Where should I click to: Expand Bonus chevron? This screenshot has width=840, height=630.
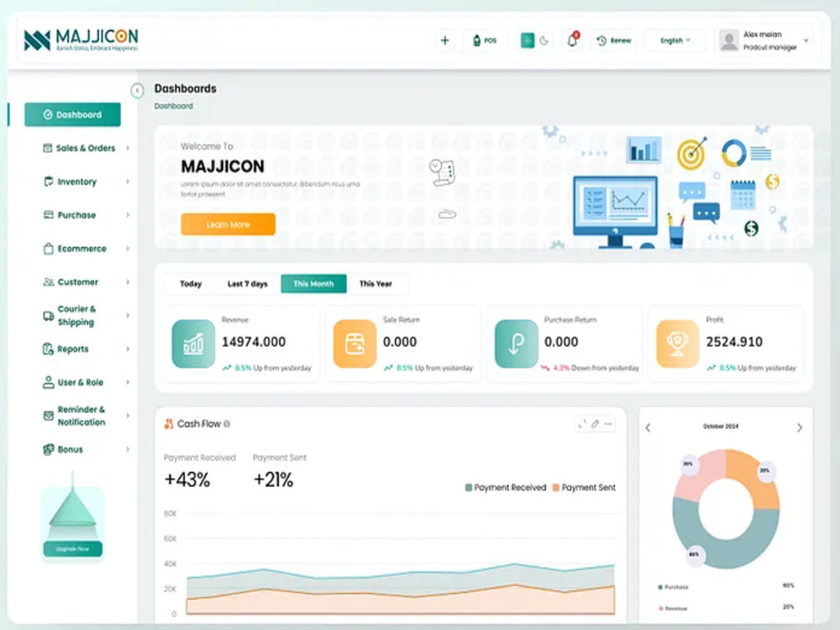128,449
